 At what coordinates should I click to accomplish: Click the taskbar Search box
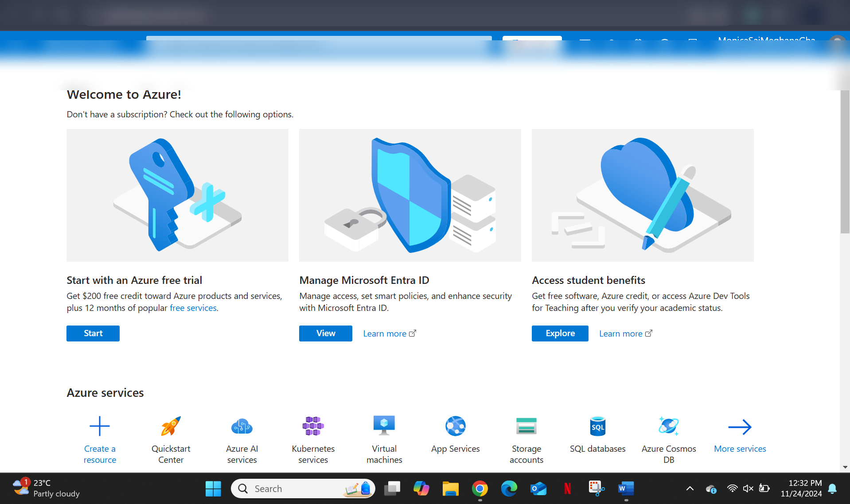303,488
